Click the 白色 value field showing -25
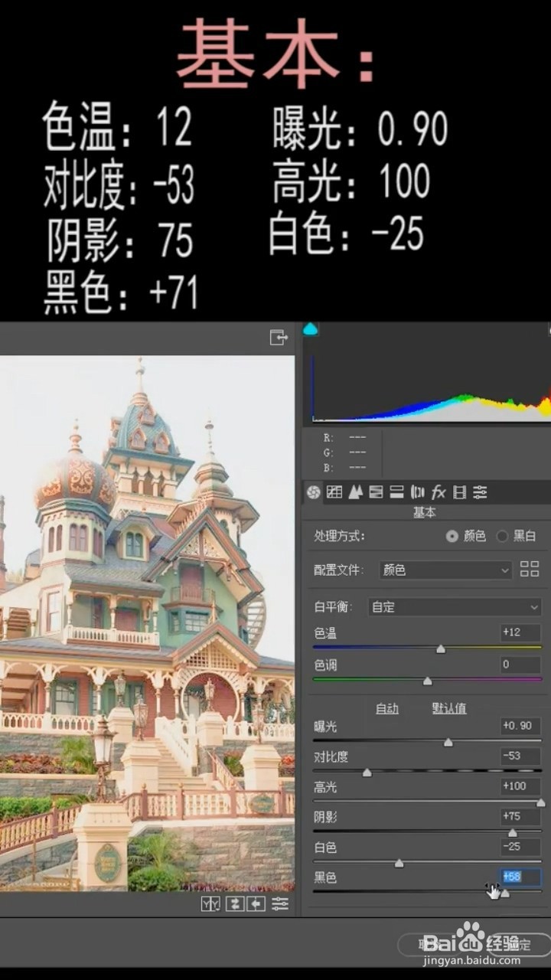Viewport: 551px width, 980px height. [520, 847]
